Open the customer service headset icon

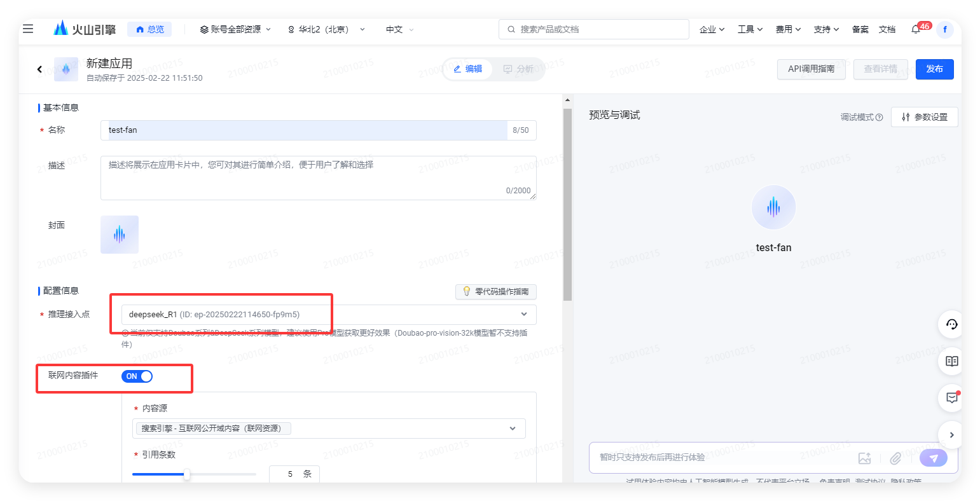coord(951,324)
